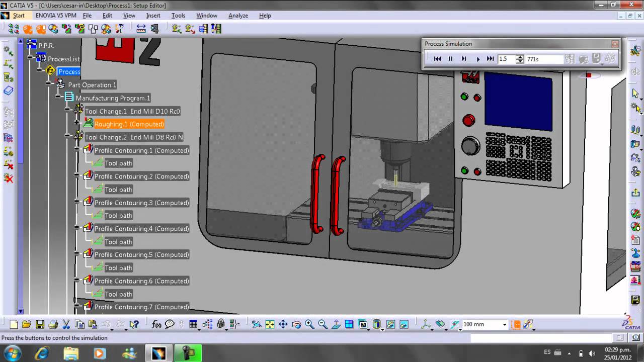Click the Paste icon
The image size is (644, 362).
pyautogui.click(x=92, y=325)
